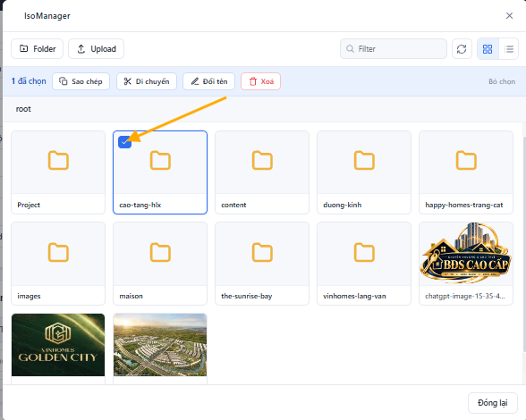526x420 pixels.
Task: Click the Upload button
Action: pos(97,49)
